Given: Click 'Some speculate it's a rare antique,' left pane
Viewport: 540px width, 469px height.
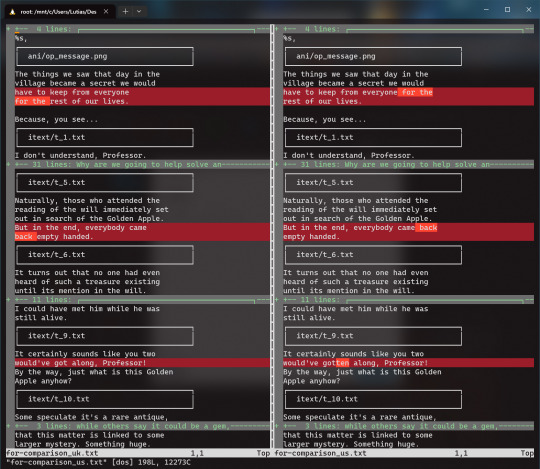Looking at the screenshot, I should pos(91,417).
